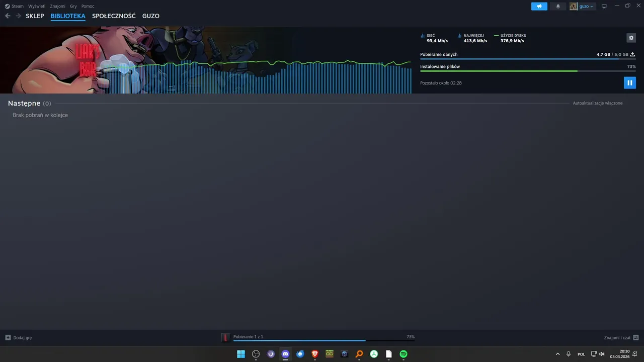Click the Pozostało około 02:28 text

[441, 83]
